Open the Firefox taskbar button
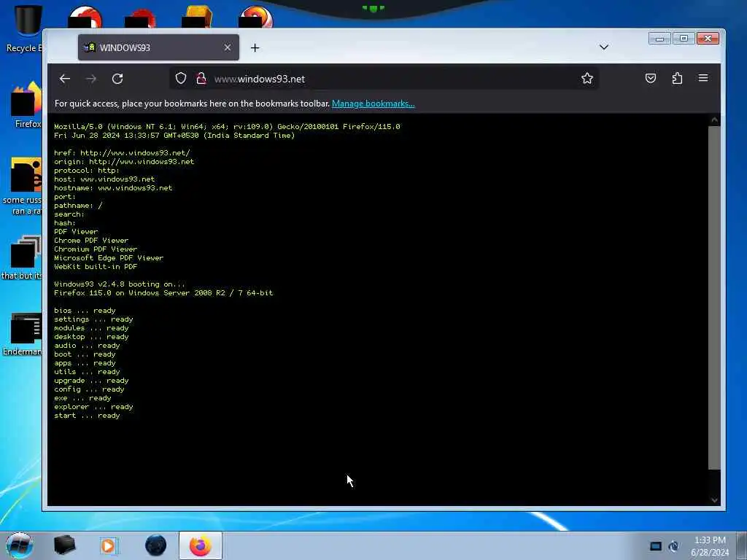This screenshot has width=747, height=560. [x=201, y=545]
